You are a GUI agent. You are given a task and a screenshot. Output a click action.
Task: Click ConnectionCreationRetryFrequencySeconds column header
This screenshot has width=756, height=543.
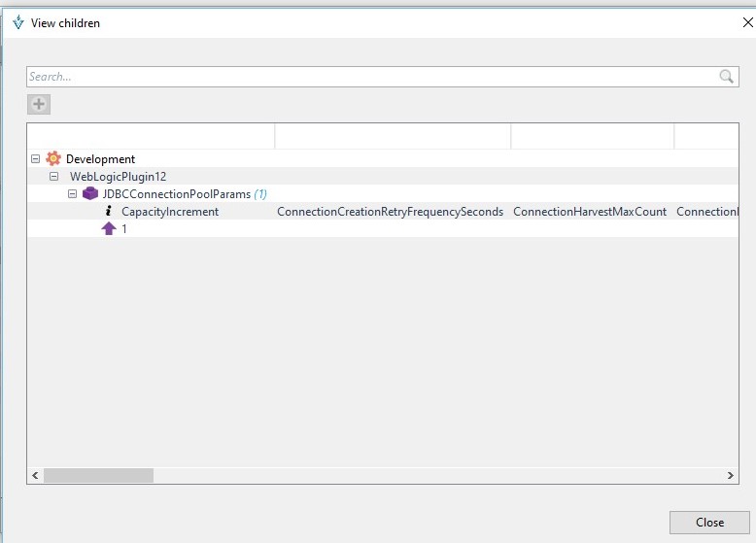click(390, 212)
